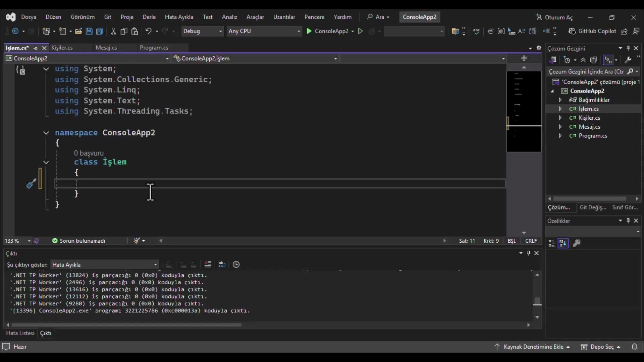
Task: Expand the Bağımlılıklar node
Action: point(560,100)
